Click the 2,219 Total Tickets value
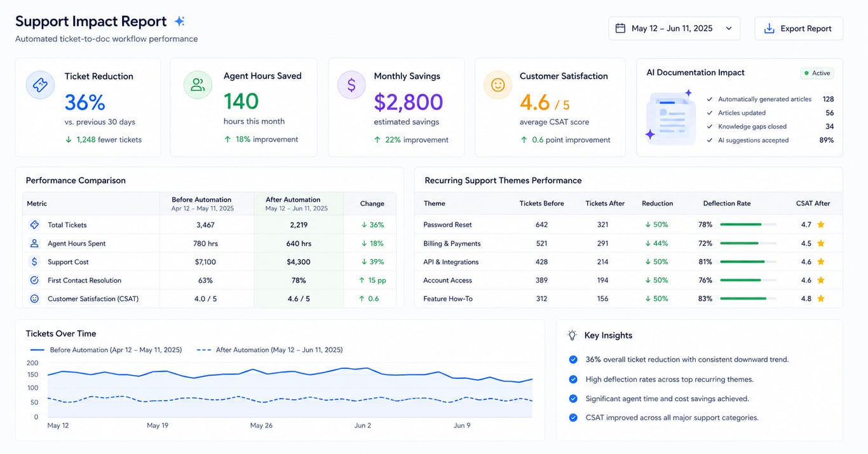Viewport: 868px width, 454px height. (297, 225)
